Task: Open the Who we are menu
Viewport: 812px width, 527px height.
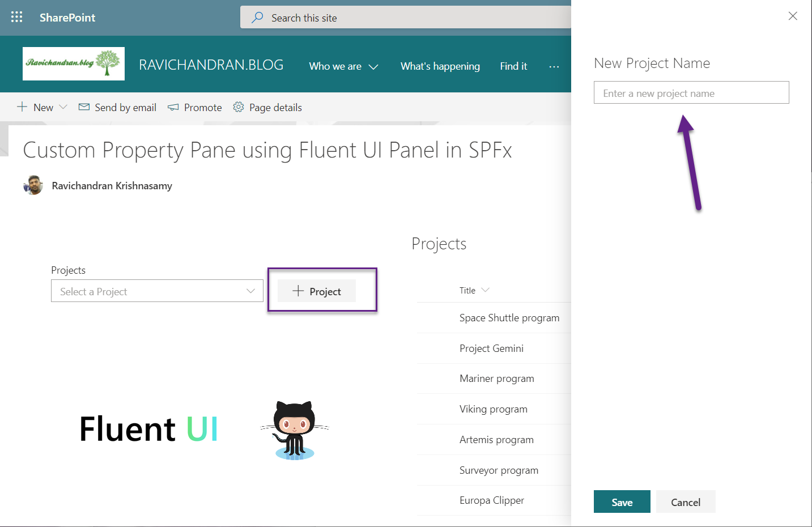Action: coord(343,66)
